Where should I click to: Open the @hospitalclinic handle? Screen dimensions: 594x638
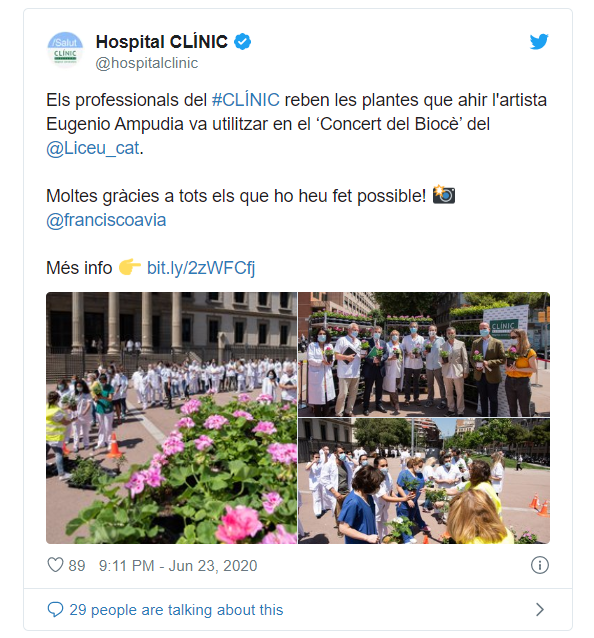(147, 63)
